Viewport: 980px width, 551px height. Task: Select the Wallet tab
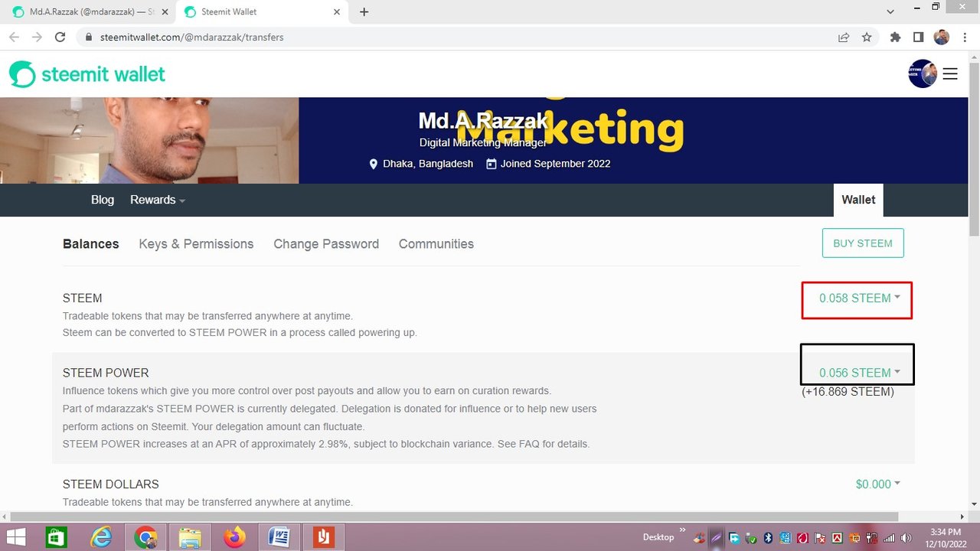pos(858,200)
